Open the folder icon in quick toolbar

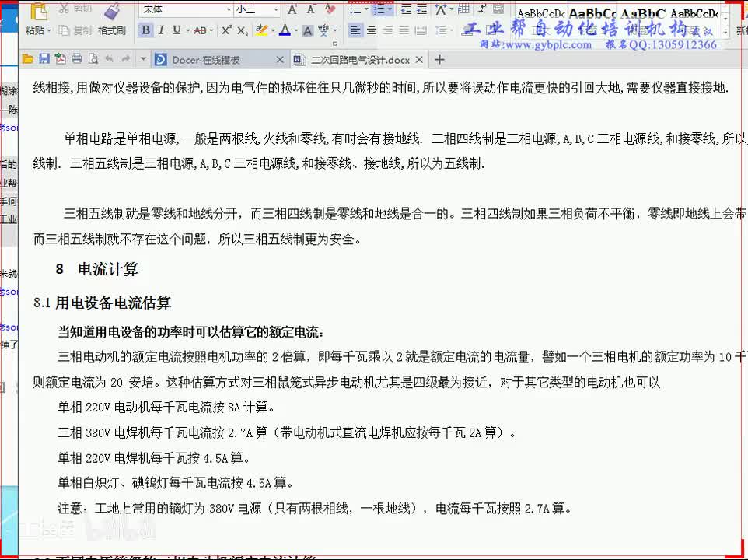coord(28,59)
